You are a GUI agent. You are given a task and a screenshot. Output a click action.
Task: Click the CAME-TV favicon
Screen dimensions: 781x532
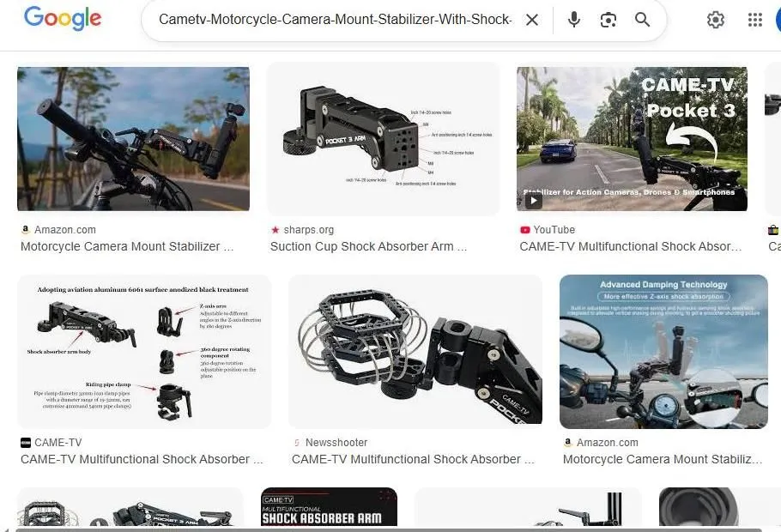click(26, 443)
